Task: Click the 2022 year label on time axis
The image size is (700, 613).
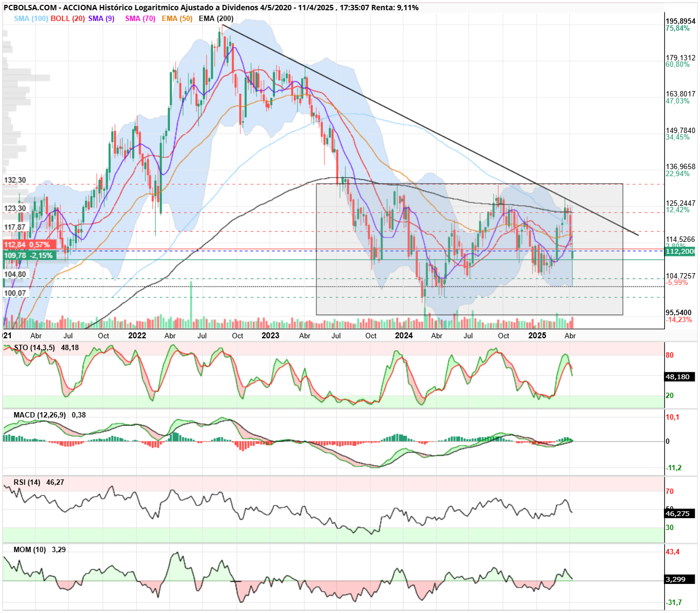Action: click(x=137, y=335)
